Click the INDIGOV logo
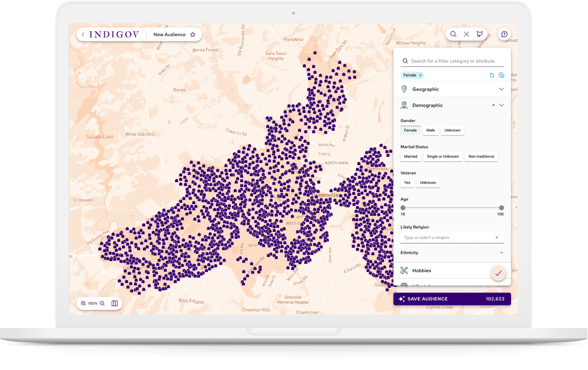This screenshot has height=370, width=588. tap(114, 34)
